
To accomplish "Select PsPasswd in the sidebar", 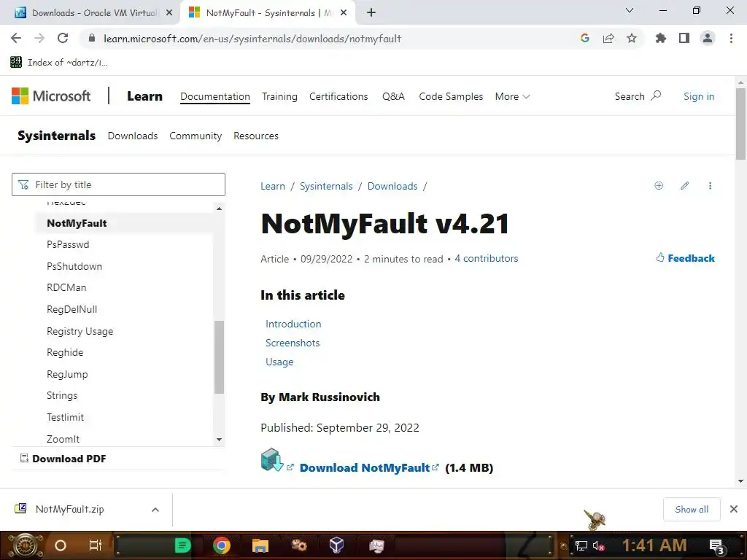I will point(68,244).
